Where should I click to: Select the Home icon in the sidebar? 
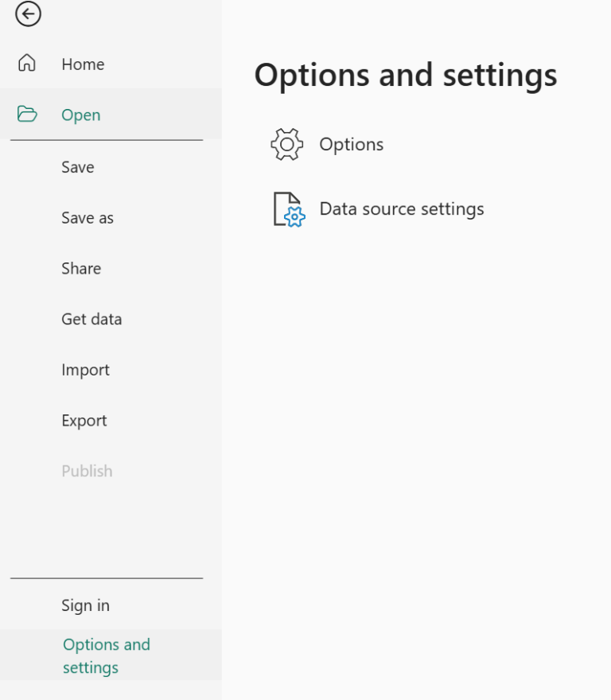[x=25, y=64]
